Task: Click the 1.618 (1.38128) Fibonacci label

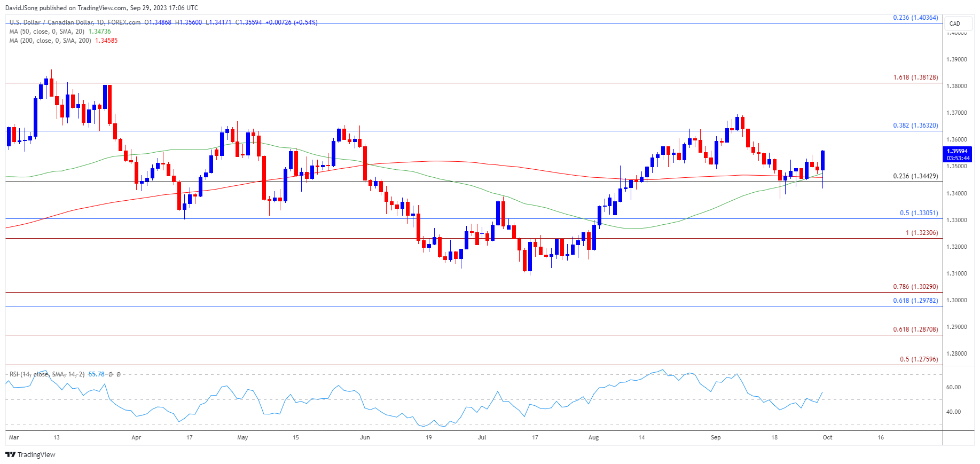Action: click(915, 77)
